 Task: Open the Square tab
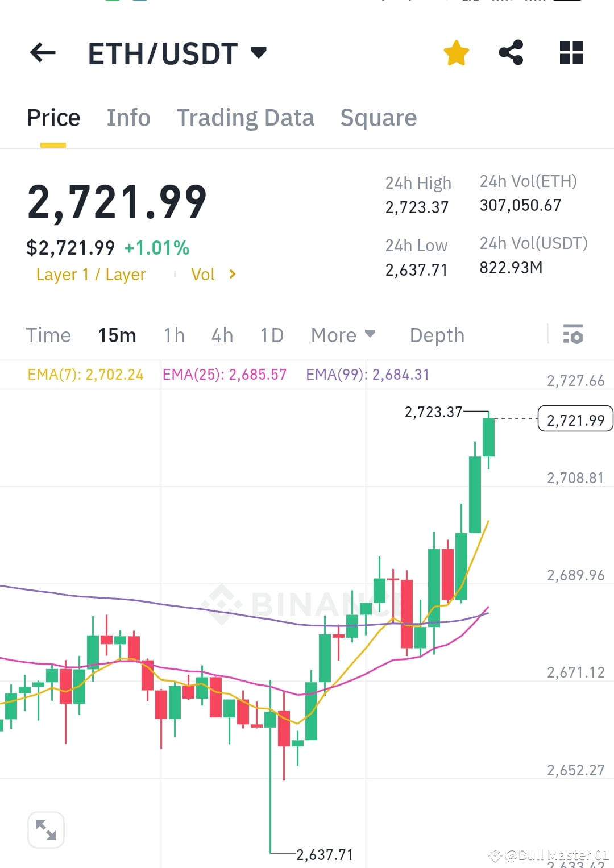coord(378,117)
